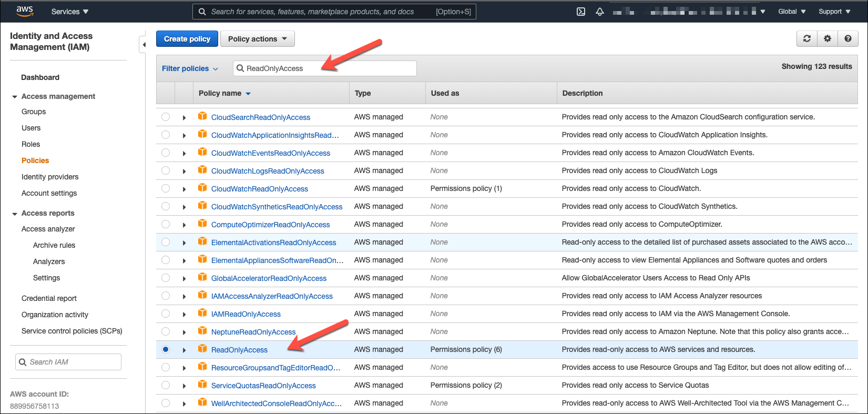Open Credential report in the sidebar

coord(49,298)
